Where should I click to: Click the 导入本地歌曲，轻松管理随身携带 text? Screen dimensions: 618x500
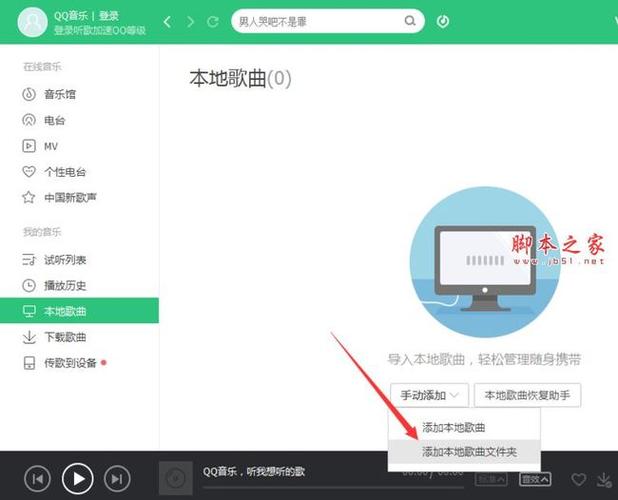484,359
